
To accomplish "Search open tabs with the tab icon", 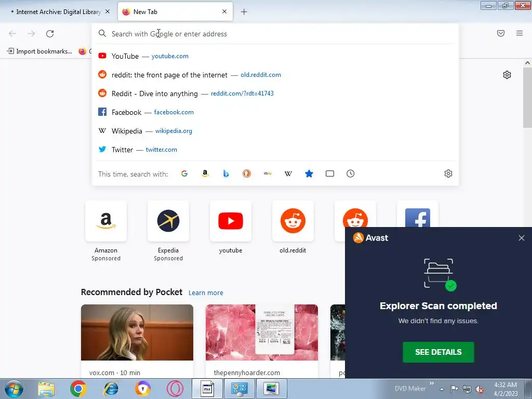I will pyautogui.click(x=330, y=174).
